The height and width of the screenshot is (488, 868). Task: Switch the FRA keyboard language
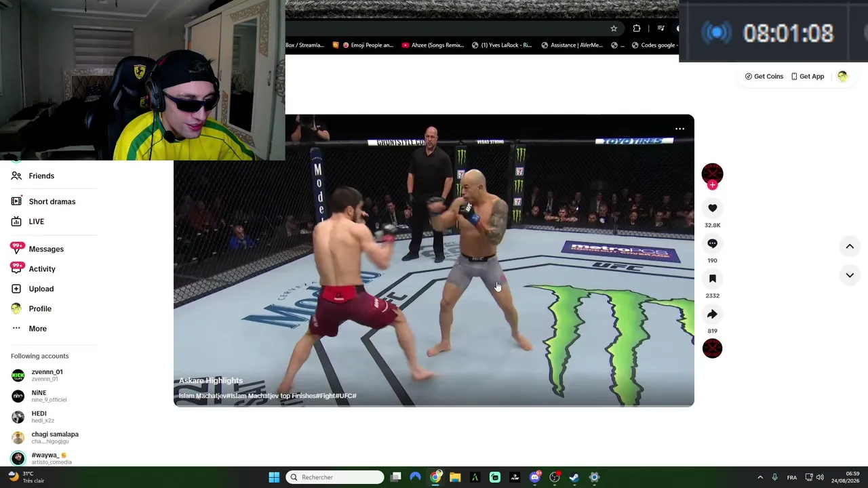coord(792,477)
